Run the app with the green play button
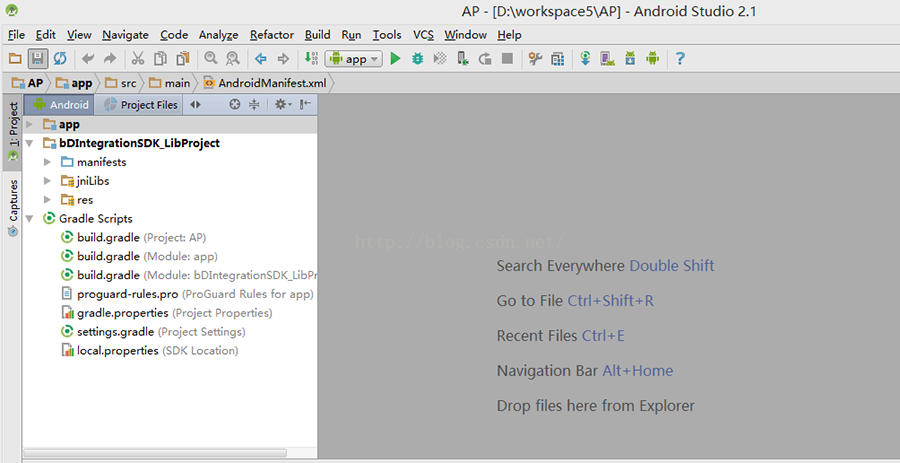This screenshot has height=463, width=900. coord(395,59)
